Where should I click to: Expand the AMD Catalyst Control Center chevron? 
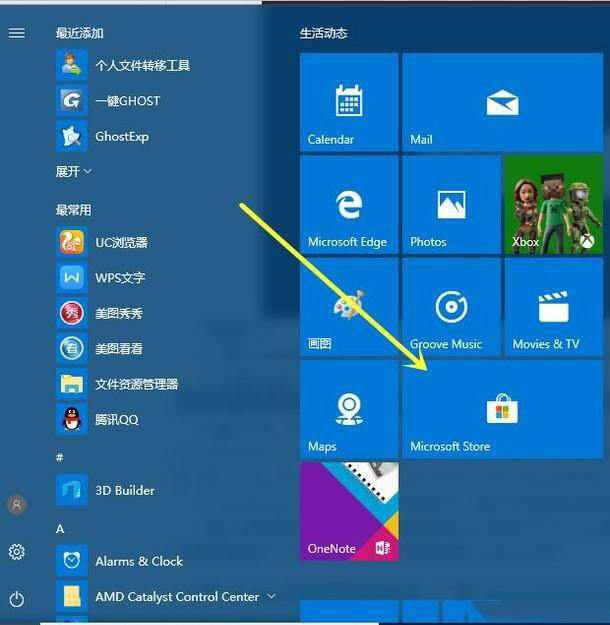click(x=272, y=596)
